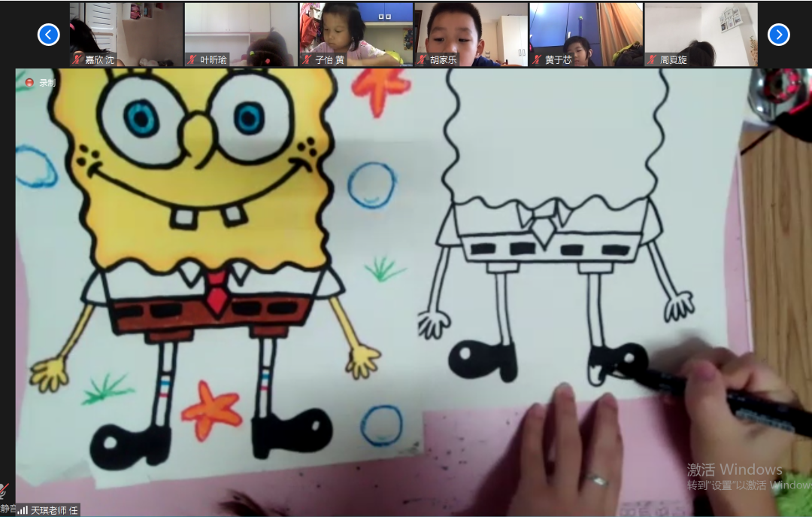
Task: Select 嘉欣 沈 video thumbnail
Action: coord(126,34)
